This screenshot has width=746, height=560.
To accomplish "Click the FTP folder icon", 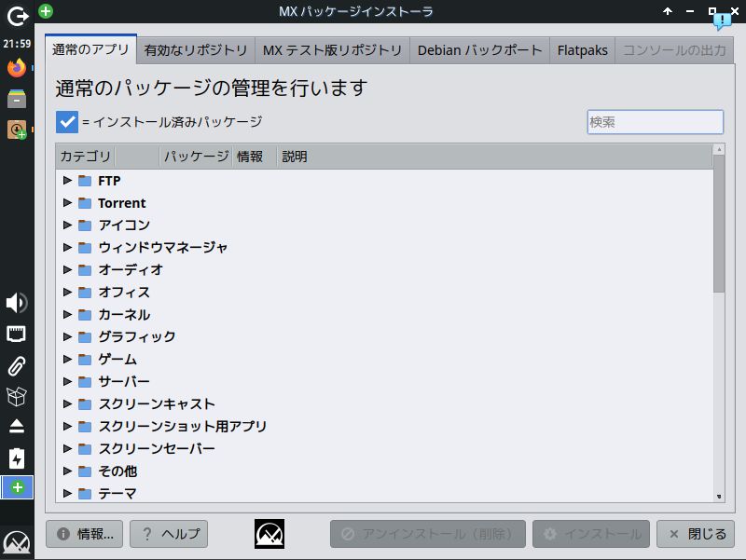I will 85,181.
